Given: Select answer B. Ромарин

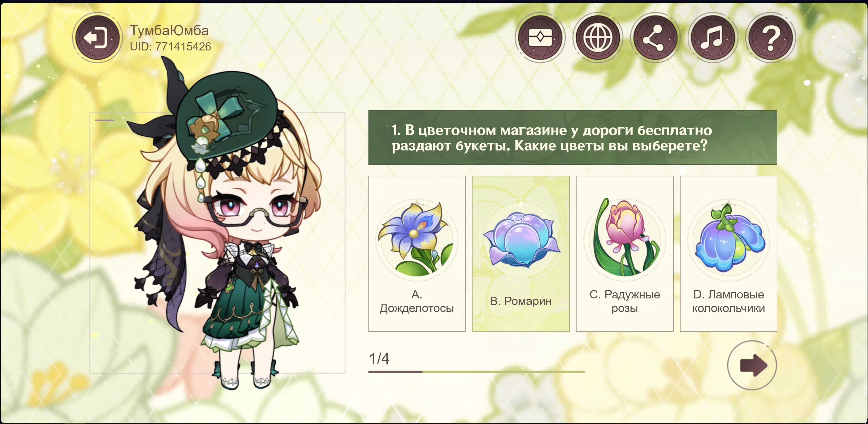Looking at the screenshot, I should 521,254.
